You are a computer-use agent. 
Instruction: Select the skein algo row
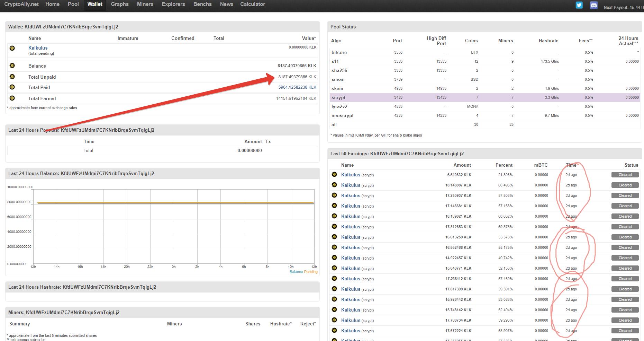[x=485, y=88]
